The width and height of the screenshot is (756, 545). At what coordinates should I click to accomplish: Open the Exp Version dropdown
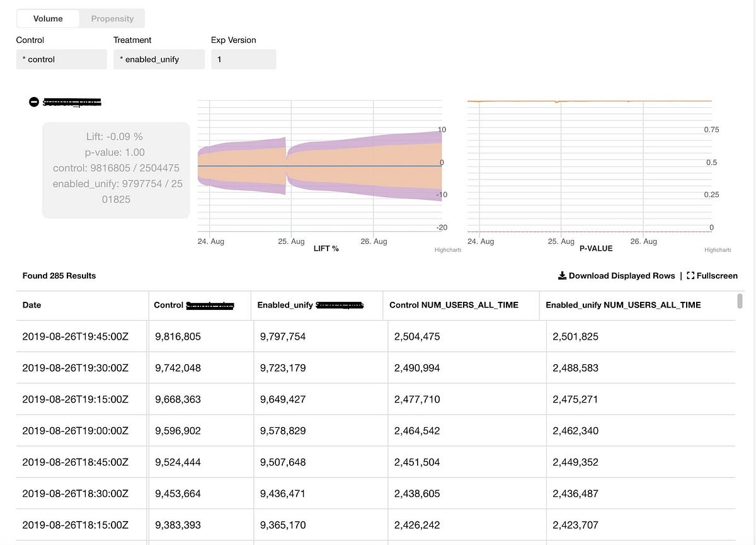(x=243, y=59)
